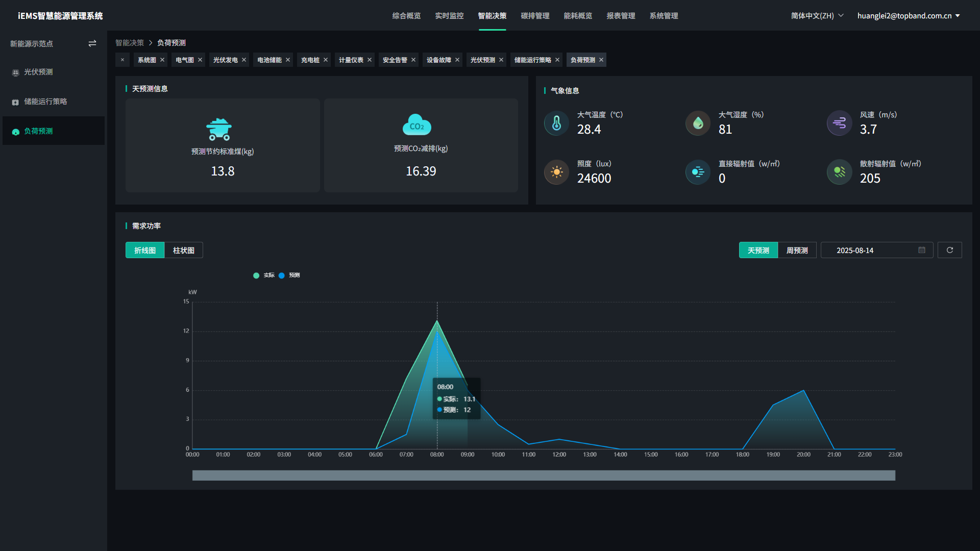Click the sidebar swap/toggle arrows icon
Image resolution: width=980 pixels, height=551 pixels.
point(92,44)
